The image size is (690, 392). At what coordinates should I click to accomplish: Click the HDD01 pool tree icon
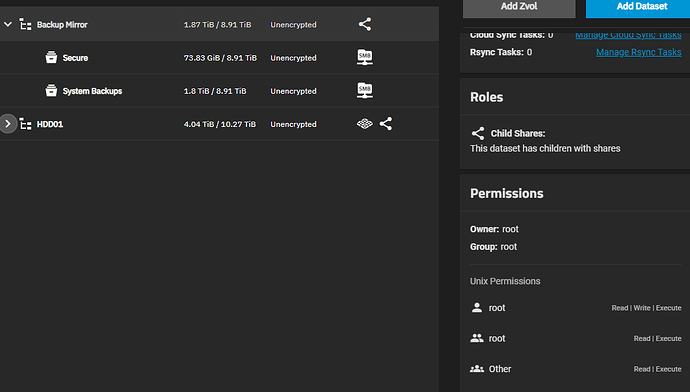26,124
